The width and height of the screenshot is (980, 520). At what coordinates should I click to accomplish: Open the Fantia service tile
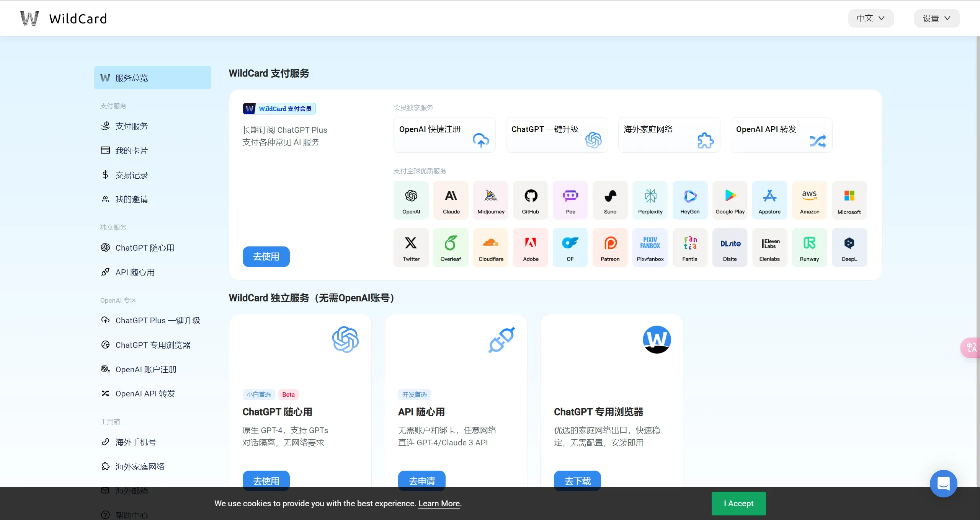[690, 248]
